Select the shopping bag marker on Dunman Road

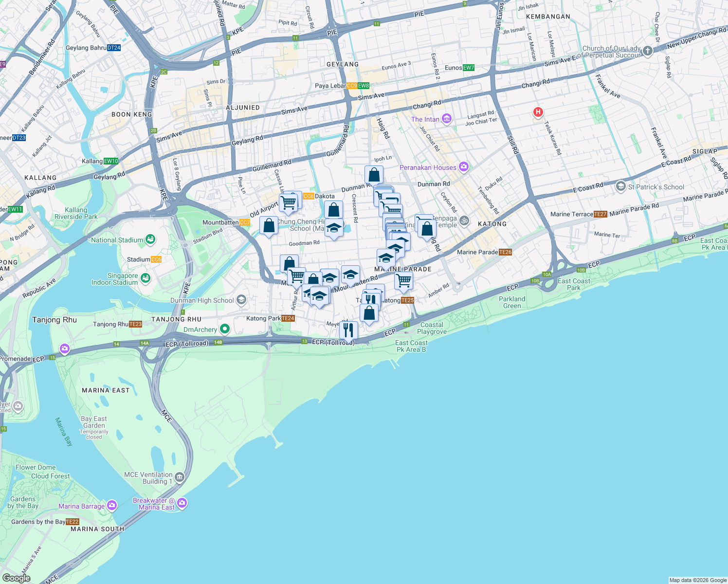point(374,175)
